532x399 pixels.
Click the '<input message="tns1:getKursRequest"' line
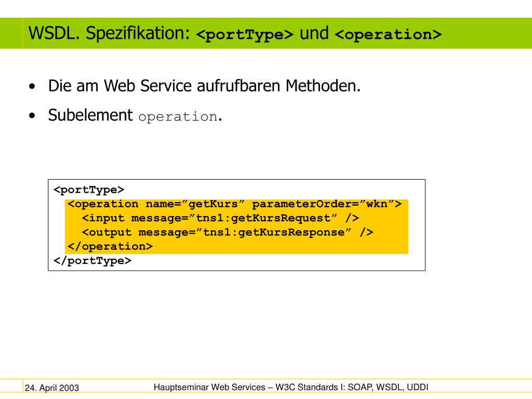(220, 218)
